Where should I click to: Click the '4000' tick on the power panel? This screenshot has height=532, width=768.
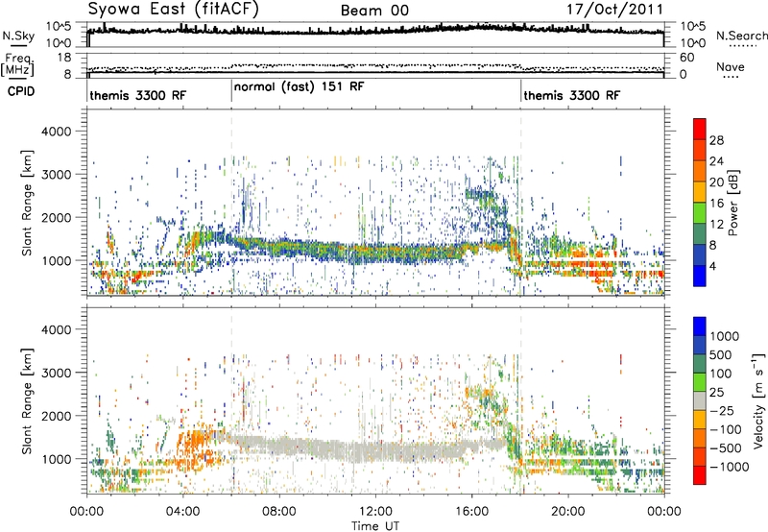pyautogui.click(x=56, y=132)
